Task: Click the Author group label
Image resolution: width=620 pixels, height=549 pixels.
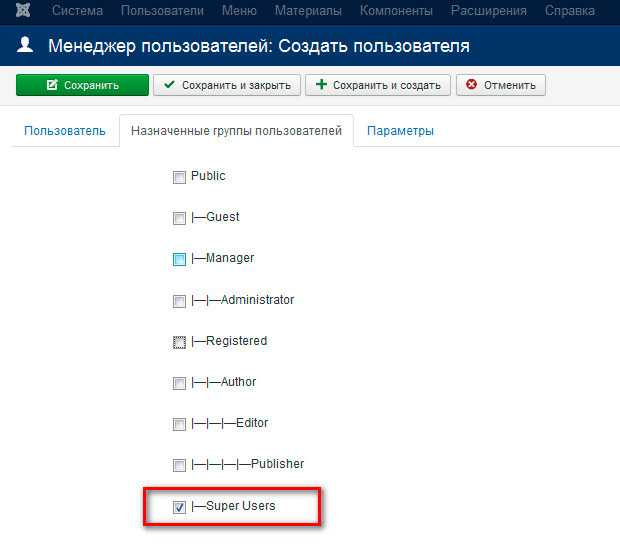Action: 223,382
